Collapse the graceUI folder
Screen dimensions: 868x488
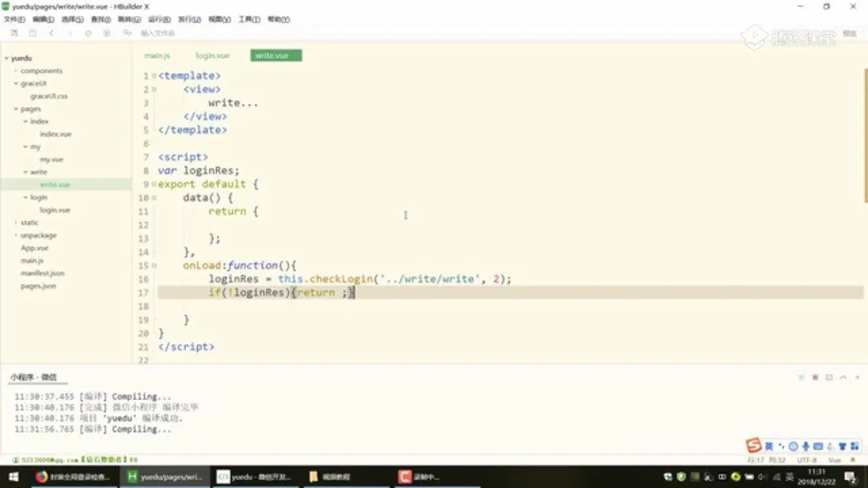point(16,83)
